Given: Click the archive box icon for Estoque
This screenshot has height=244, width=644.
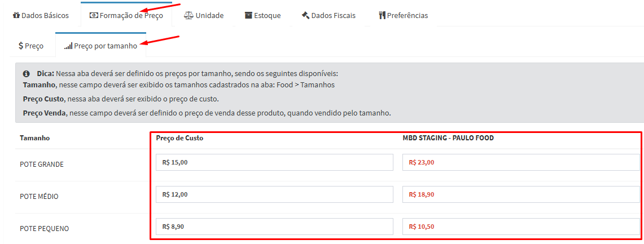Looking at the screenshot, I should pos(248,15).
